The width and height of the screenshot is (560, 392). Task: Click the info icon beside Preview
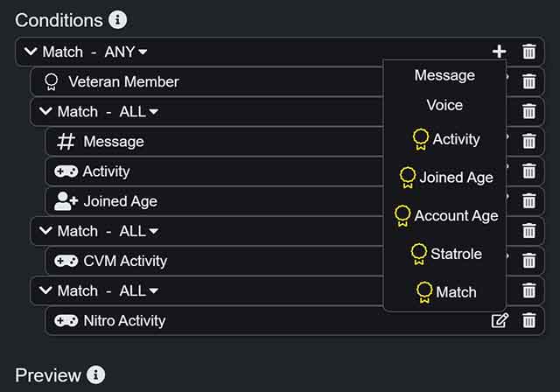coord(95,374)
